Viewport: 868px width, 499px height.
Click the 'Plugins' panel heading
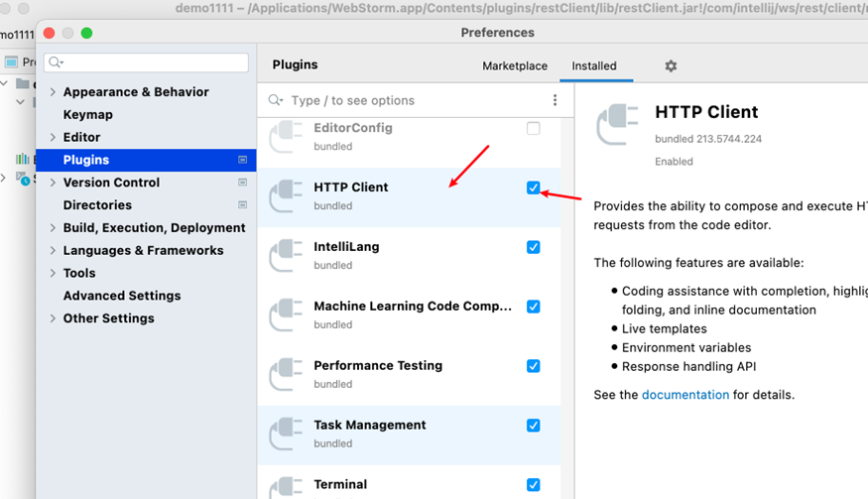[x=295, y=64]
